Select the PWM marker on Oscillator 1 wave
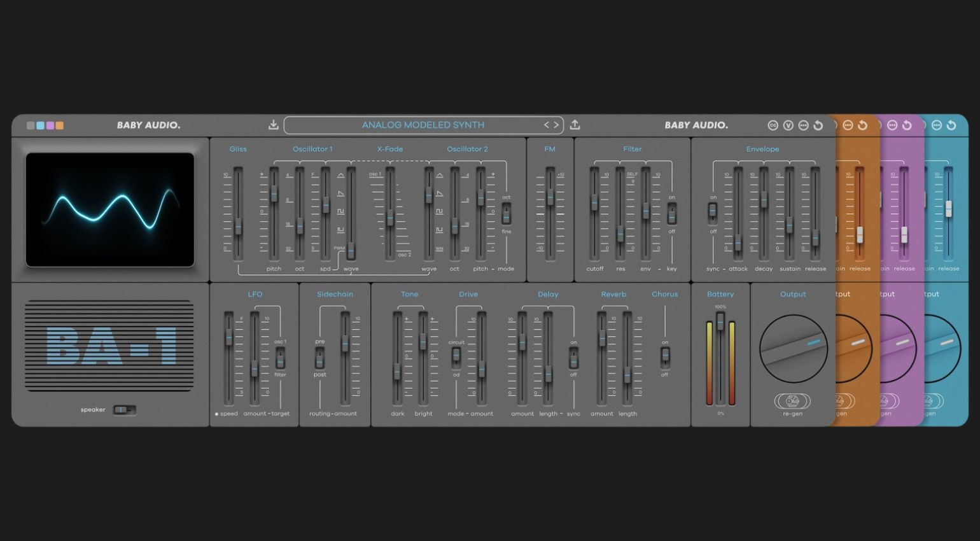This screenshot has width=980, height=541. coord(339,248)
